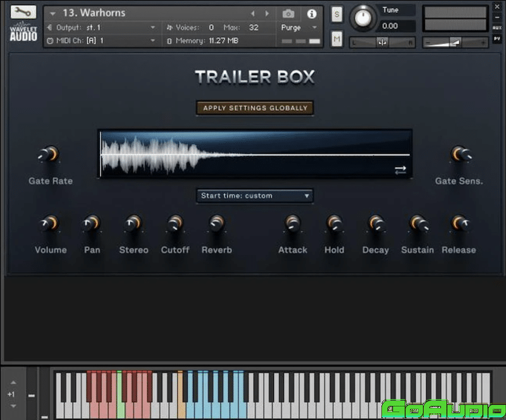Open the Output st. 1 dropdown
The height and width of the screenshot is (420, 506).
pyautogui.click(x=101, y=27)
